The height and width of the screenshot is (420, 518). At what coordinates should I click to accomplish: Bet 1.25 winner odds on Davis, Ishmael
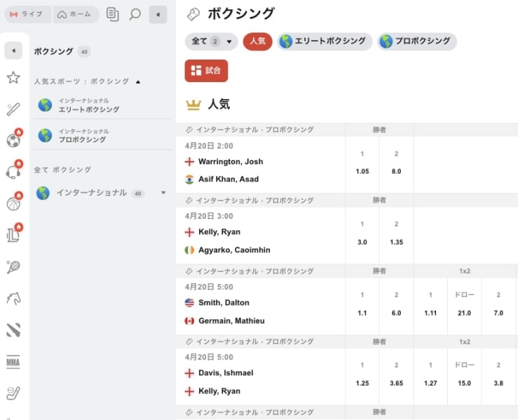click(362, 377)
